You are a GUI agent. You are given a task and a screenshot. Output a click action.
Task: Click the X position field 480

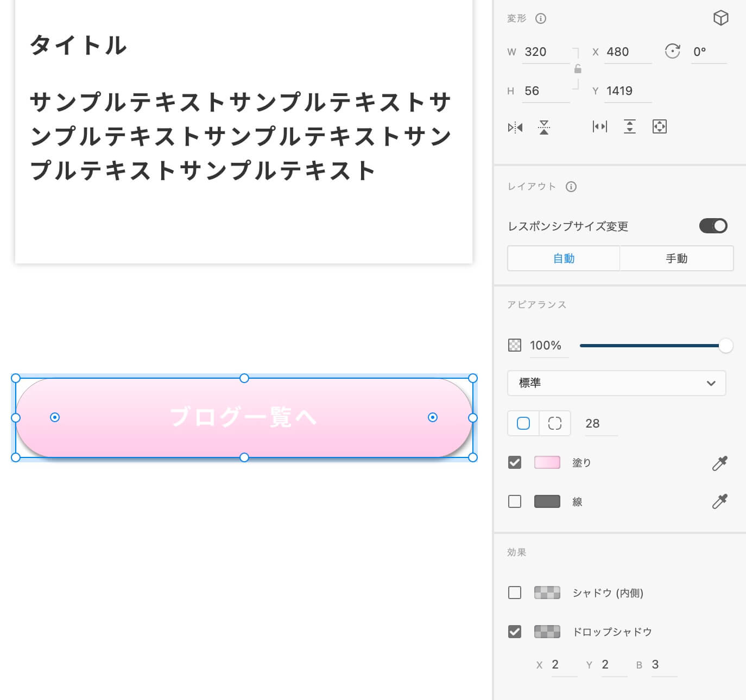click(x=628, y=52)
